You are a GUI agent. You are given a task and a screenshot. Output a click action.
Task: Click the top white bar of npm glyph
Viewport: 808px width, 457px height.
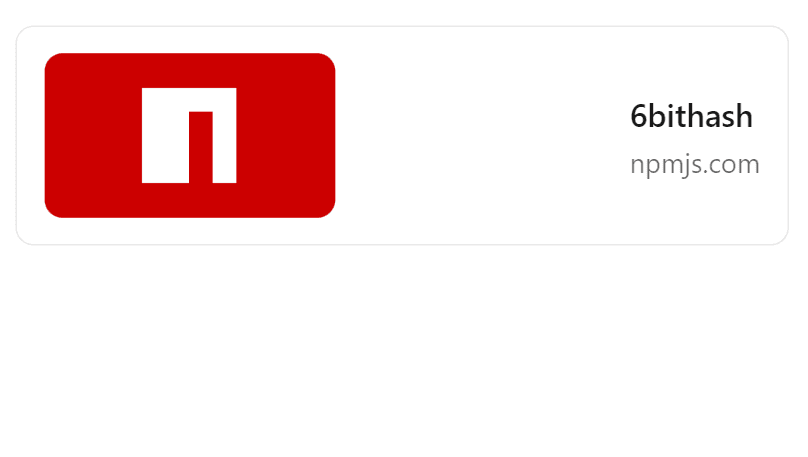click(x=189, y=100)
